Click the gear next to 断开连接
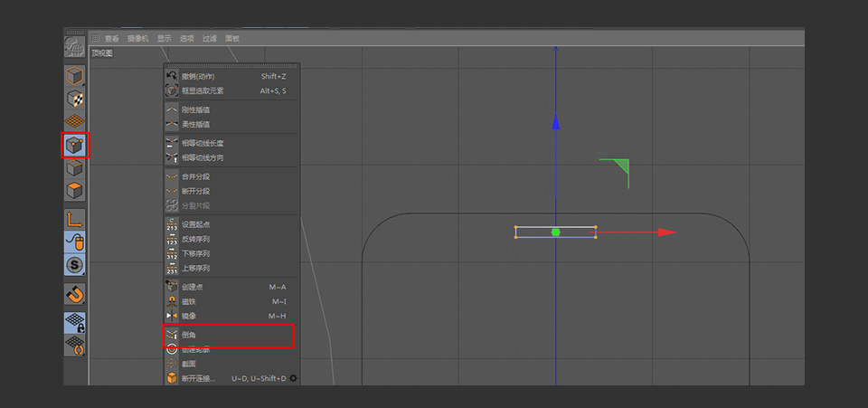This screenshot has width=868, height=408. pos(293,378)
